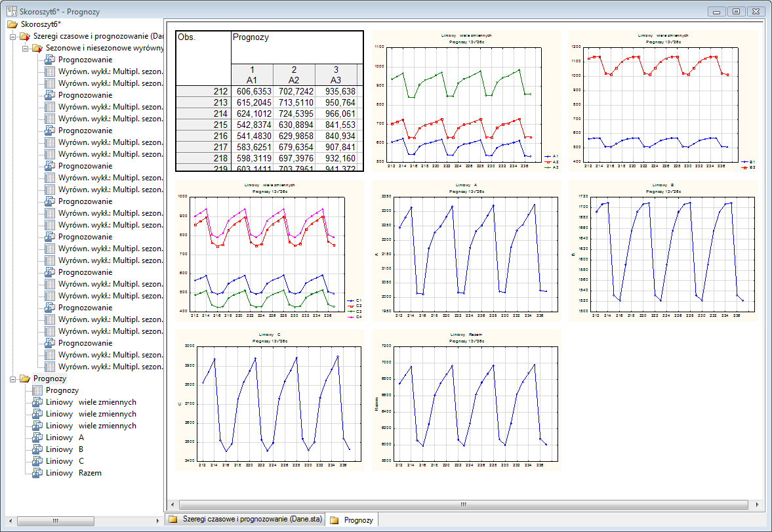Click the tree panel scroll-left arrow
The width and height of the screenshot is (772, 532).
coord(11,521)
